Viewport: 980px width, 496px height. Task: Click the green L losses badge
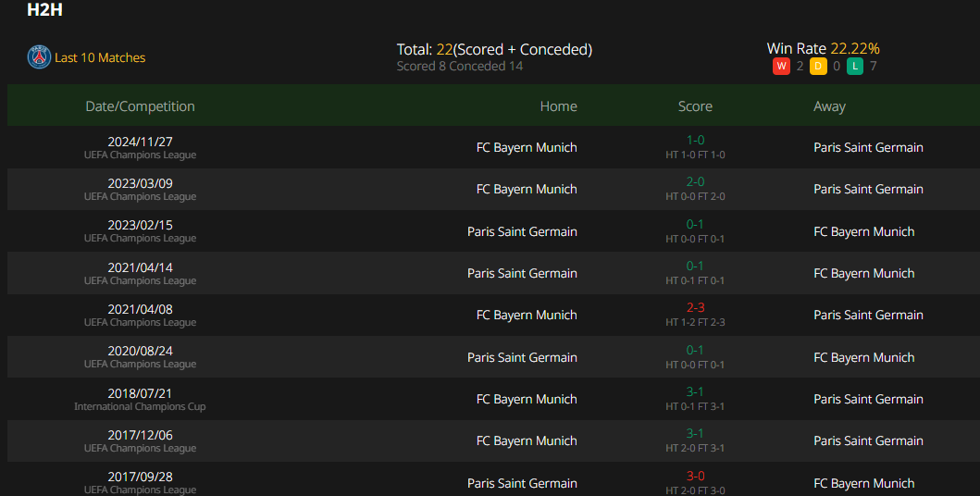pyautogui.click(x=855, y=67)
